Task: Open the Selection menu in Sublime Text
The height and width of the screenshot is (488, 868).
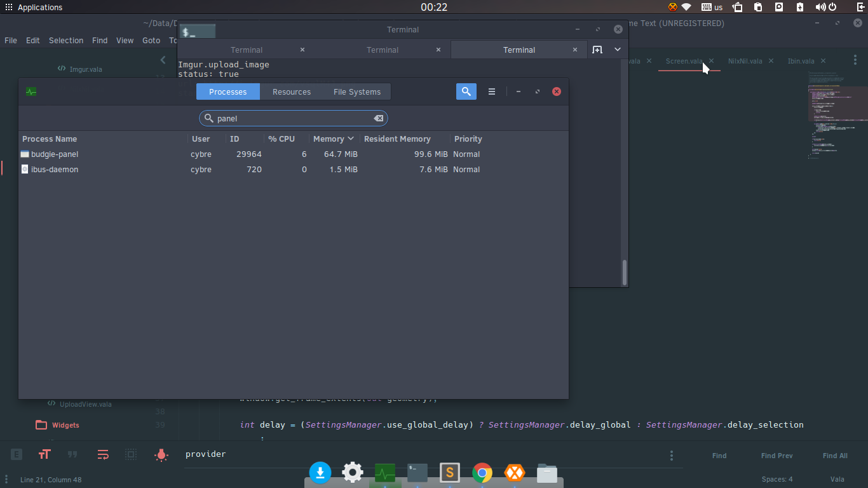Action: [x=66, y=40]
